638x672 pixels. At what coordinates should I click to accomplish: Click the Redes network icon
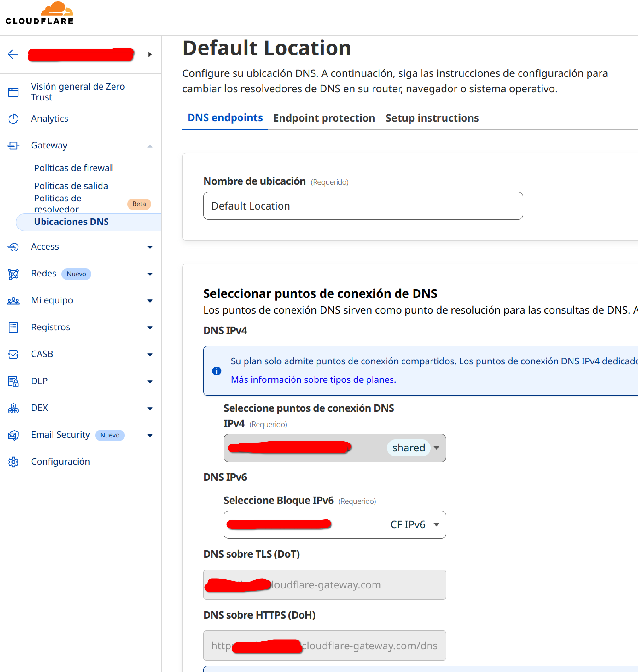pyautogui.click(x=13, y=274)
